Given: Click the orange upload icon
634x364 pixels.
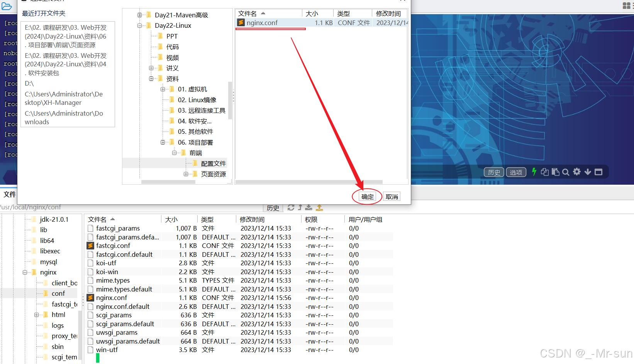Looking at the screenshot, I should click(319, 207).
